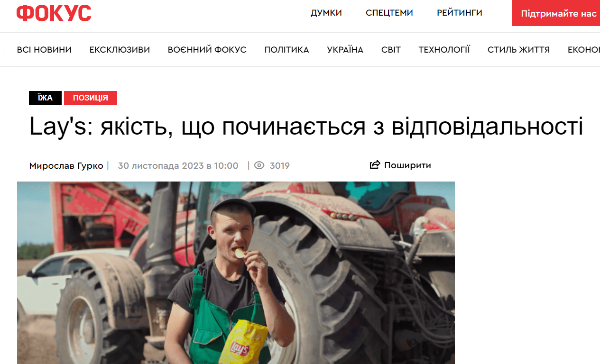Screen dimensions: 600x364
Task: Open ВОЄННИЙ ФОКУС category
Action: click(x=207, y=50)
